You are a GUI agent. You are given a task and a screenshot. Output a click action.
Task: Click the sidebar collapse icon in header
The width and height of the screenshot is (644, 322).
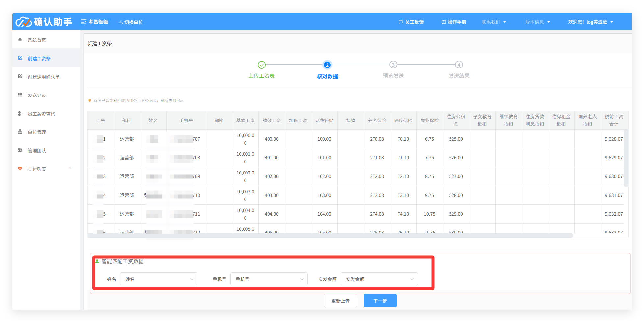[x=84, y=22]
